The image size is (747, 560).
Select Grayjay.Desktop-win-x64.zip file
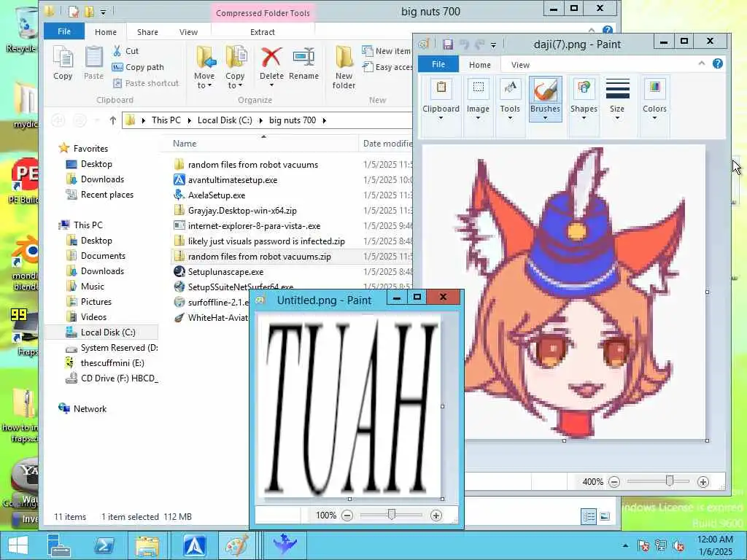coord(242,211)
